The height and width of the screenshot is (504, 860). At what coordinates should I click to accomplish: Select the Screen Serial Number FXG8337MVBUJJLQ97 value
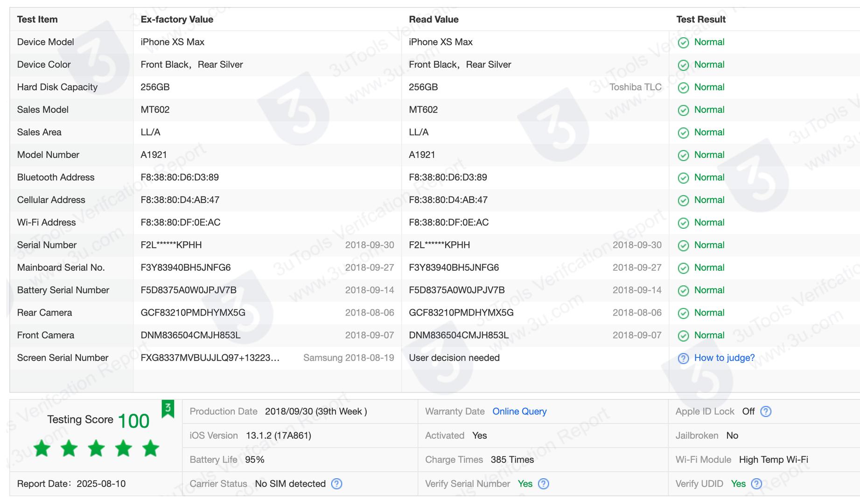[210, 358]
